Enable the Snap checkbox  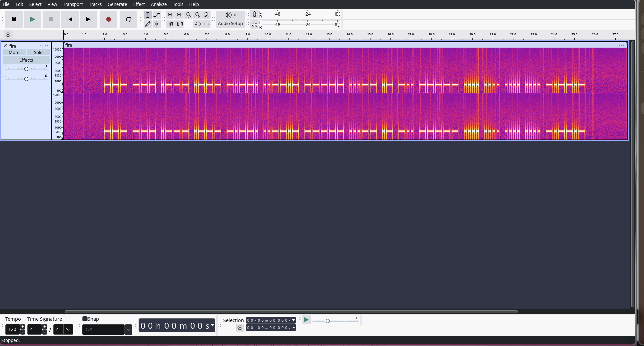85,319
